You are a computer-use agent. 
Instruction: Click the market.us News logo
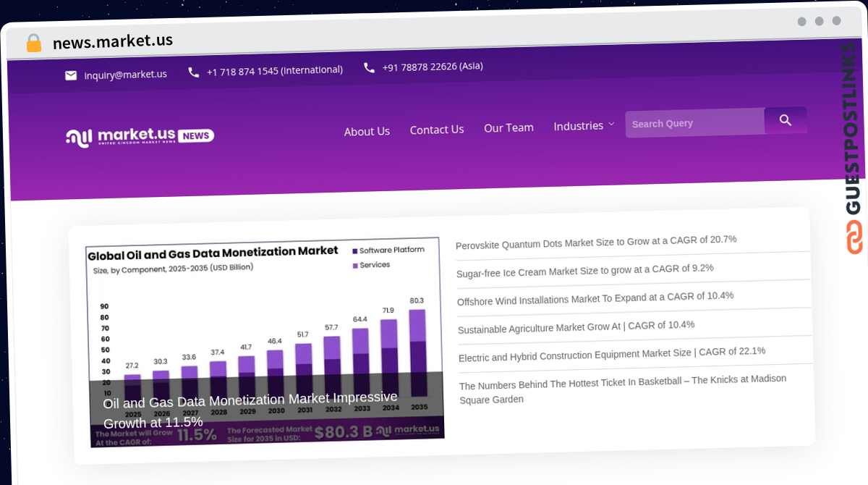[x=140, y=136]
